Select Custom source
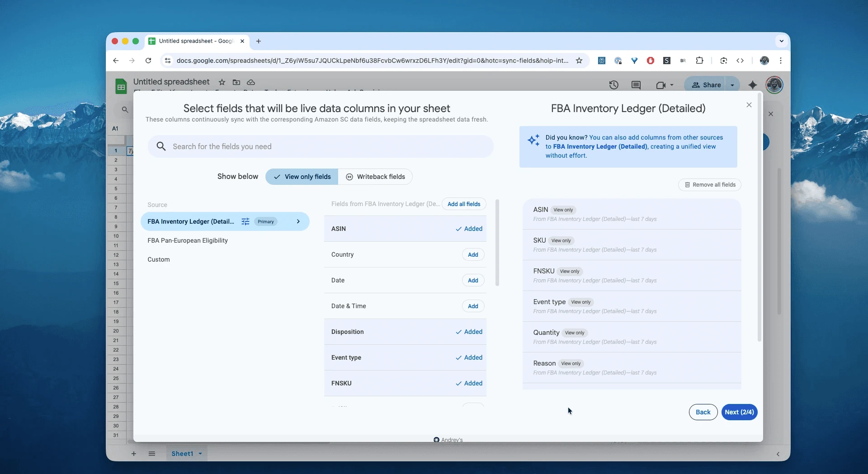This screenshot has height=474, width=868. [x=159, y=259]
